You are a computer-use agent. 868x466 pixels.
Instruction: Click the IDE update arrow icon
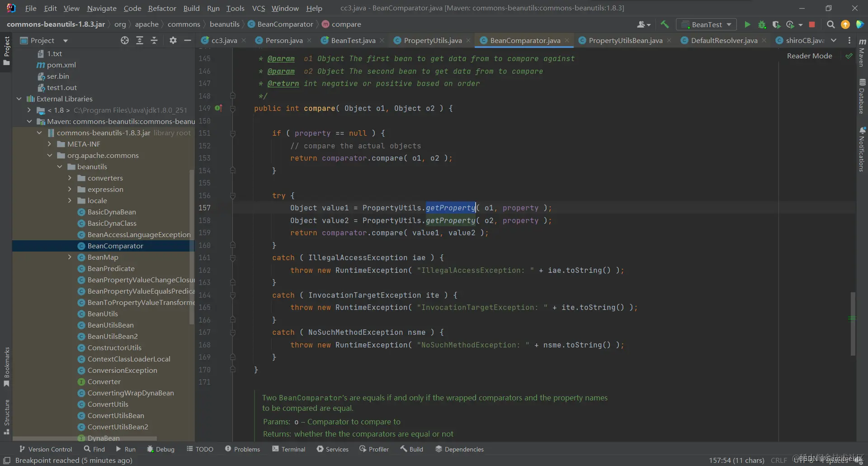click(x=845, y=24)
